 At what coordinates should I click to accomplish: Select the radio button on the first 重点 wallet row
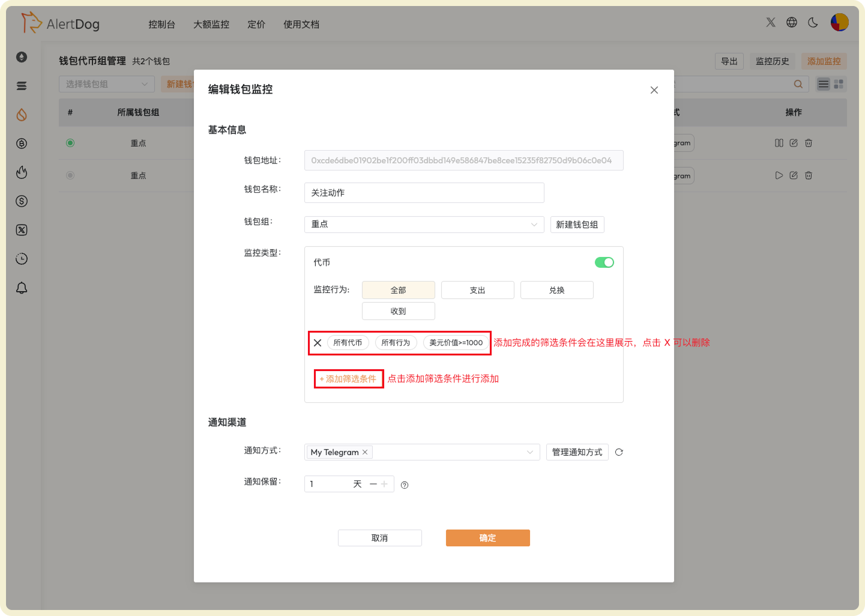pyautogui.click(x=70, y=143)
